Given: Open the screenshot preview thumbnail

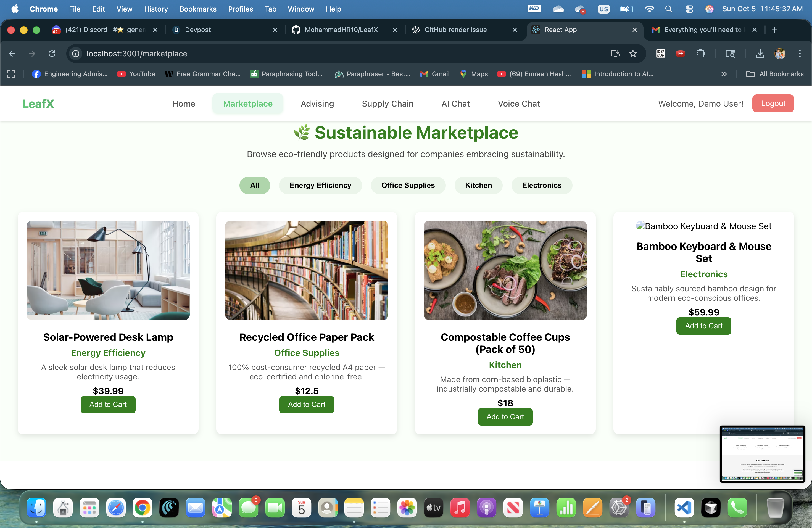Looking at the screenshot, I should 762,454.
